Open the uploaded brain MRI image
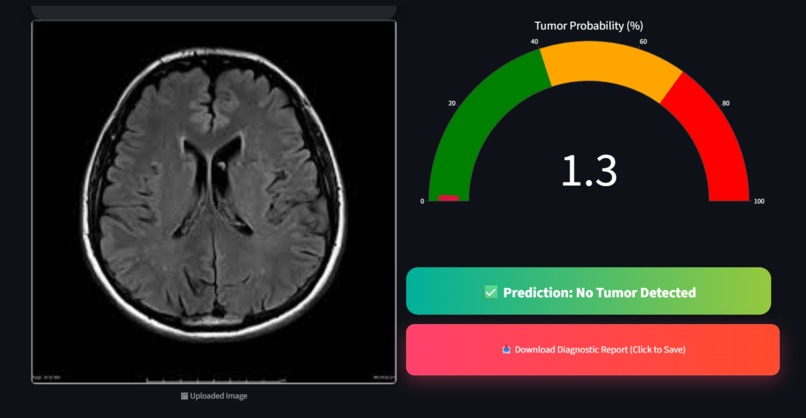This screenshot has height=418, width=806. click(x=214, y=202)
